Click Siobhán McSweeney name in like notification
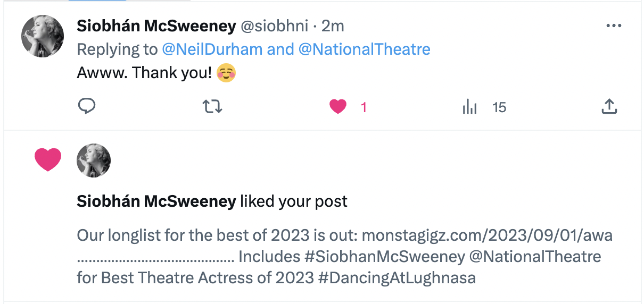Viewport: 644px width, 304px height. tap(156, 201)
